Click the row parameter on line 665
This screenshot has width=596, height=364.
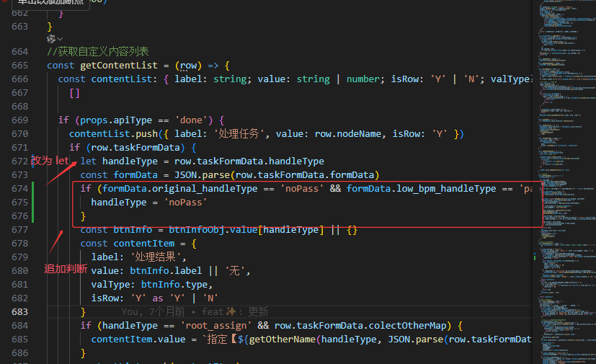[x=189, y=65]
